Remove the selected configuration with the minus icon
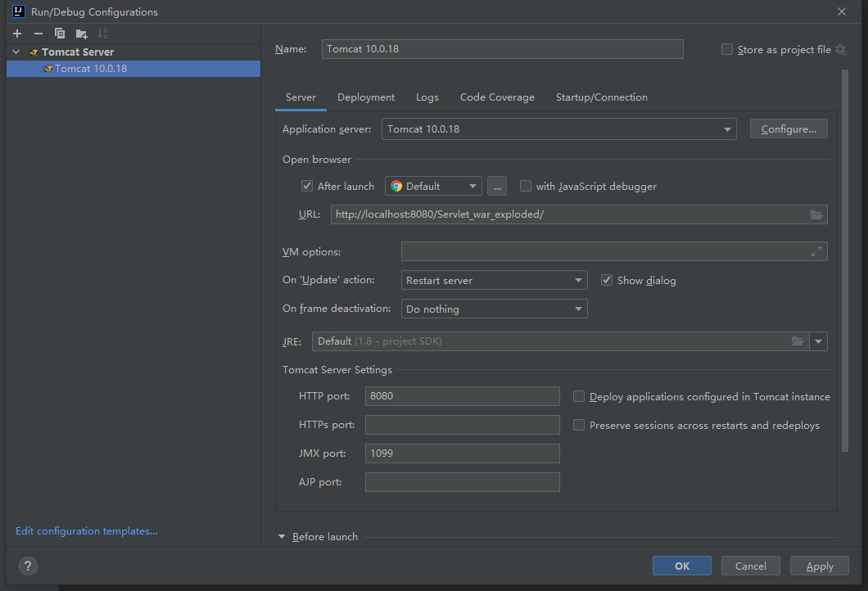This screenshot has width=868, height=591. [x=38, y=34]
